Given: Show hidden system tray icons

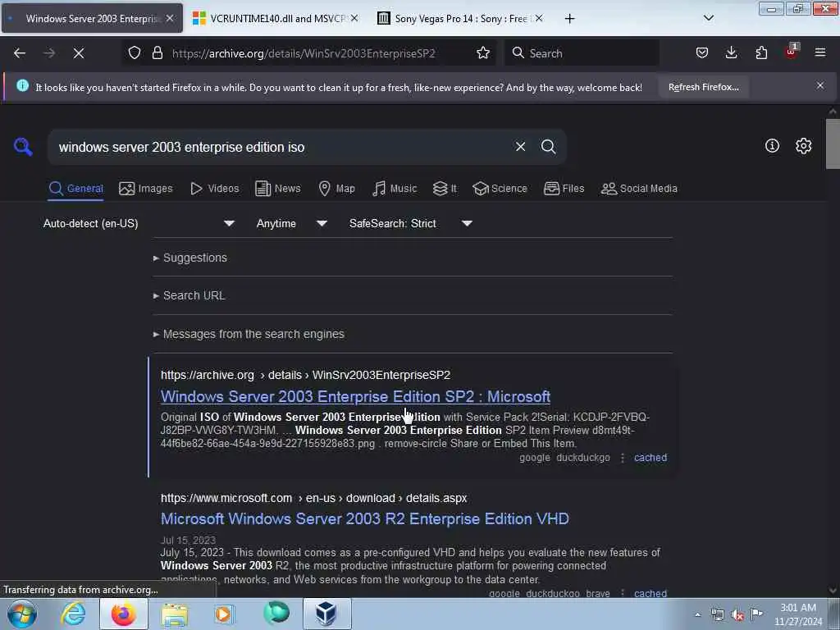Looking at the screenshot, I should pos(697,614).
